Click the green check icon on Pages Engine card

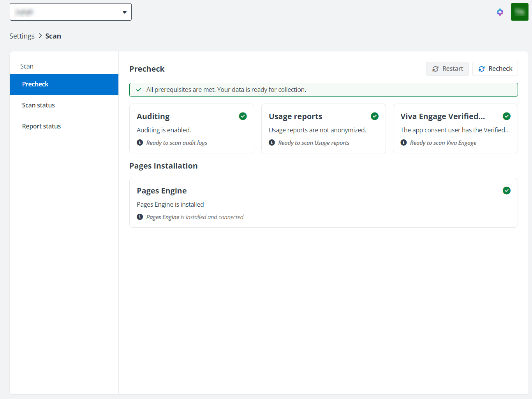506,190
